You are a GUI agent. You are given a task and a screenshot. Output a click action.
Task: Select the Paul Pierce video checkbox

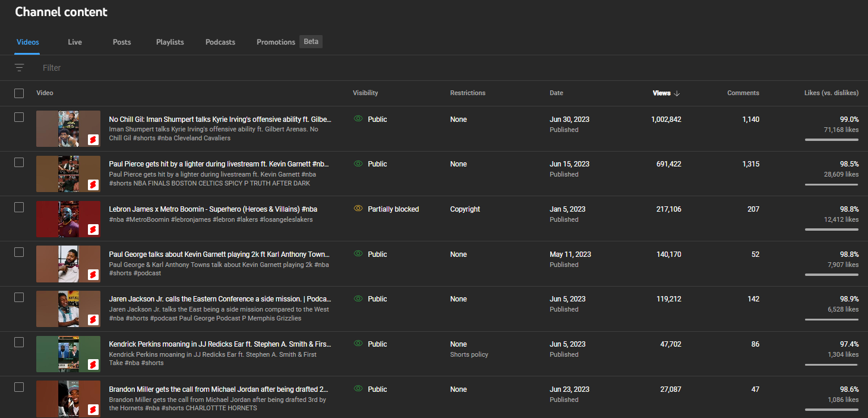click(19, 162)
